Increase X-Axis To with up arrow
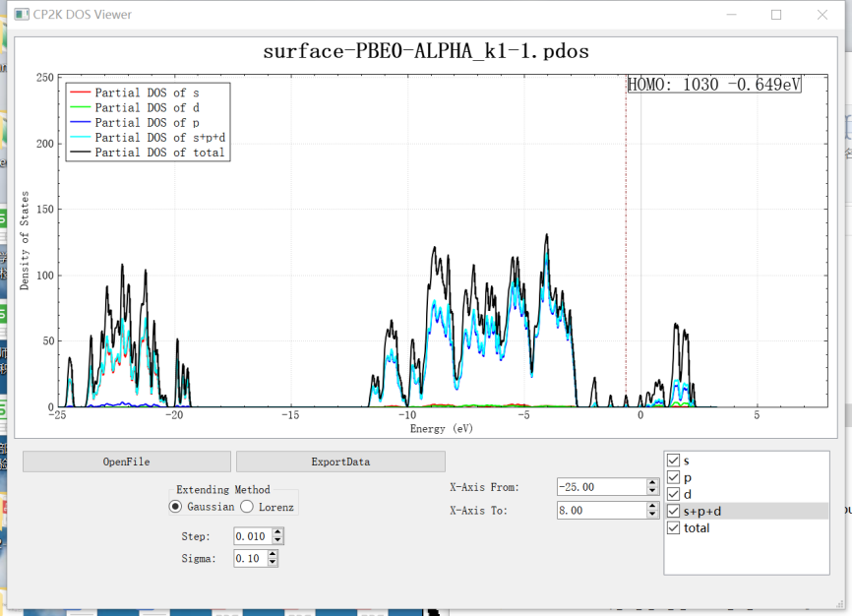 (653, 506)
